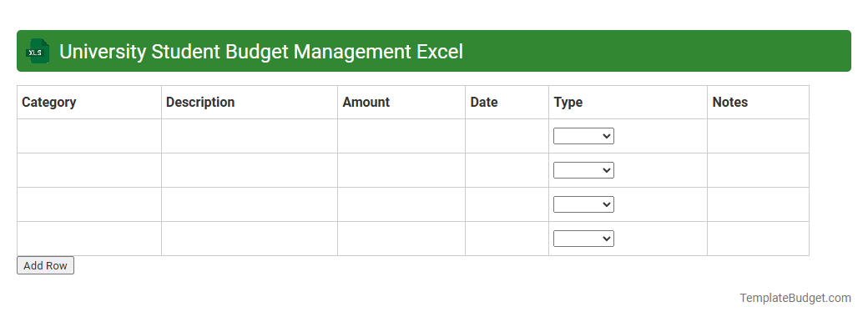
Task: Click third row Notes cell
Action: pos(759,204)
